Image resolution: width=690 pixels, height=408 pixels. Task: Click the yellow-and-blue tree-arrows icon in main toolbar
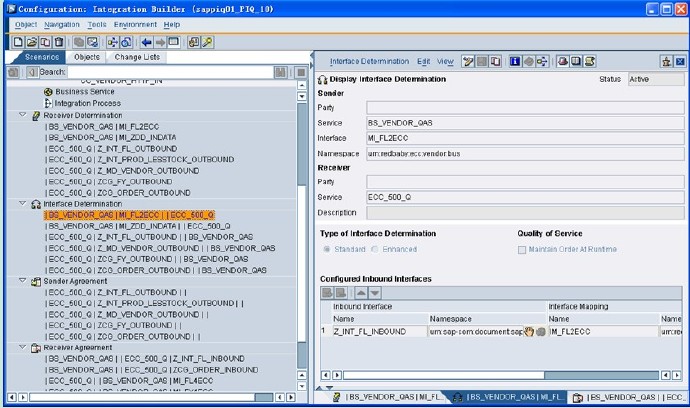pos(113,42)
